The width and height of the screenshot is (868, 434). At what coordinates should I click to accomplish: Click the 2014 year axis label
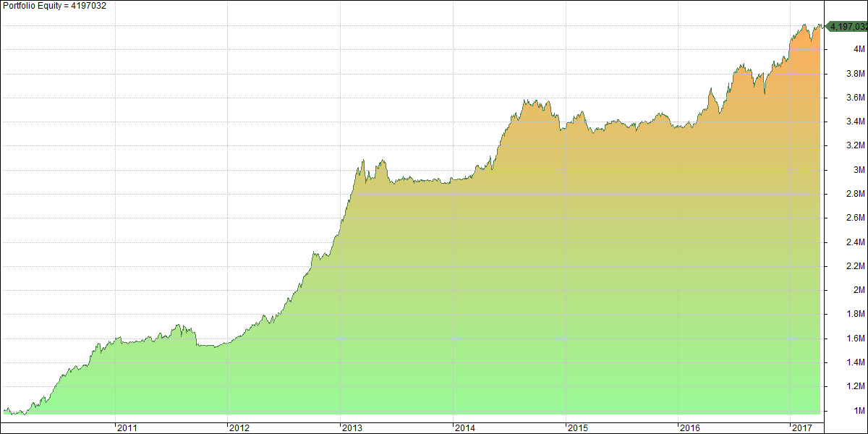pos(465,428)
